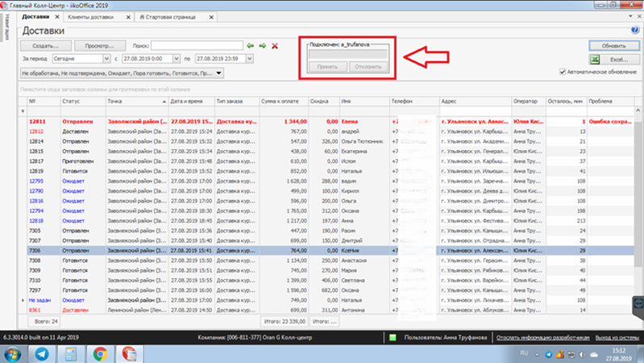Toggle the Автоматическое обновление checkbox
Image resolution: width=644 pixels, height=363 pixels.
[563, 73]
